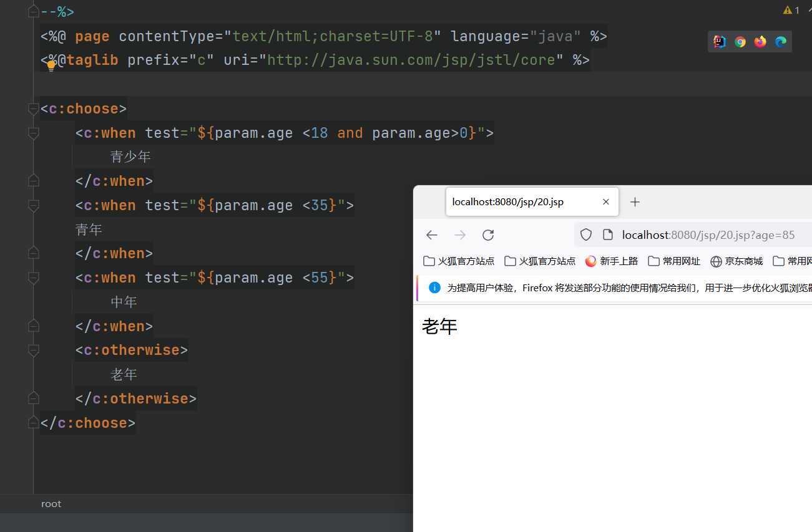Image resolution: width=812 pixels, height=532 pixels.
Task: Fold the c:when age<55 block
Action: point(33,278)
